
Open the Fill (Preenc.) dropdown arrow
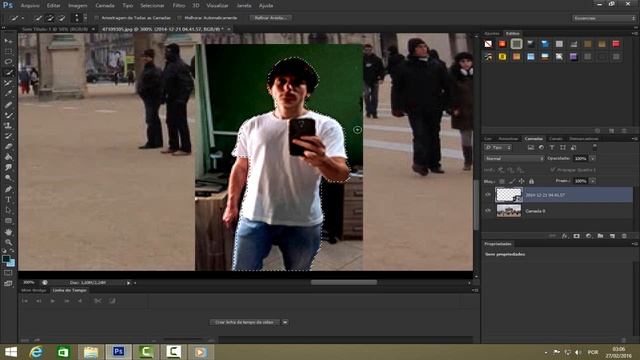[x=593, y=181]
